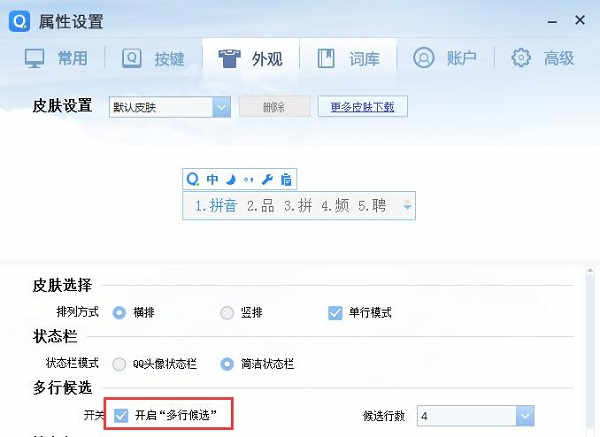Image resolution: width=600 pixels, height=437 pixels.
Task: Click the 皮肤设置 label
Action: tap(62, 106)
